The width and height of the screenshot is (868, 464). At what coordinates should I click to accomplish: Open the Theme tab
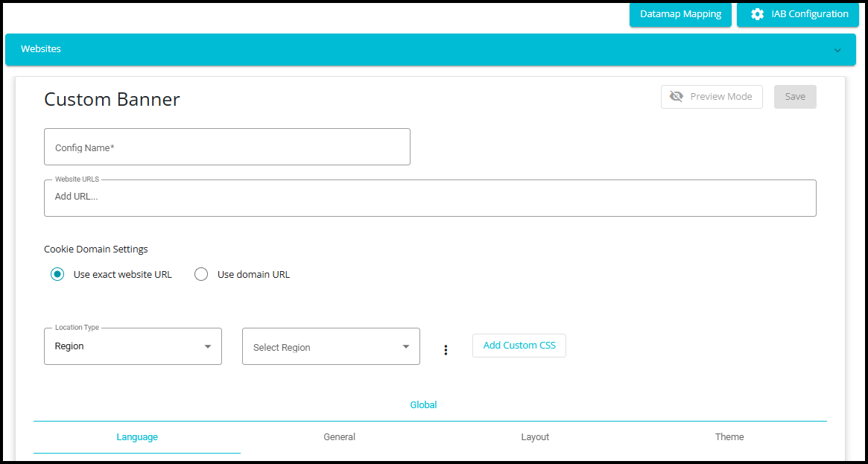[729, 437]
